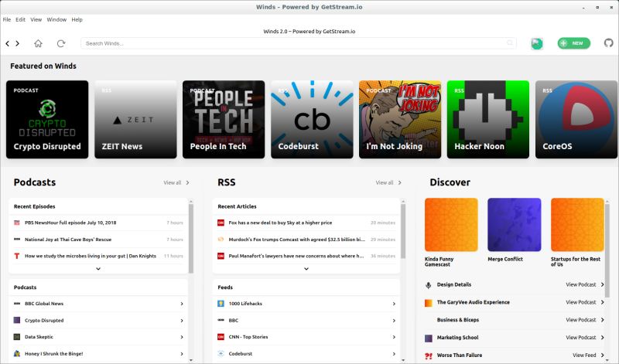619x364 pixels.
Task: Go back with the left arrow icon
Action: tap(8, 43)
